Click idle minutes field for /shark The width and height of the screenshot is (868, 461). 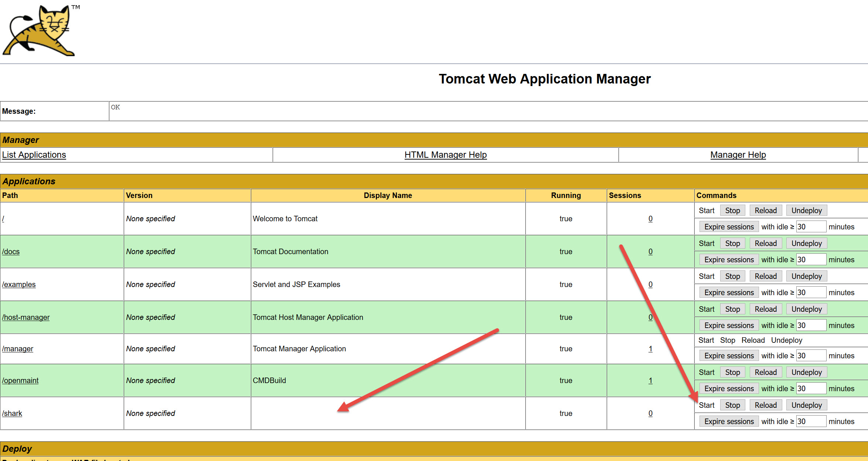pos(811,421)
